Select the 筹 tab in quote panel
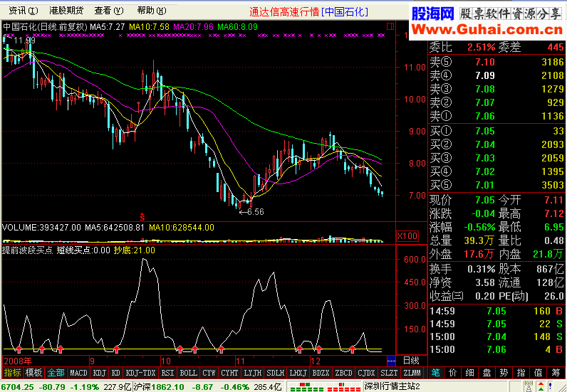The height and width of the screenshot is (392, 567). 556,373
